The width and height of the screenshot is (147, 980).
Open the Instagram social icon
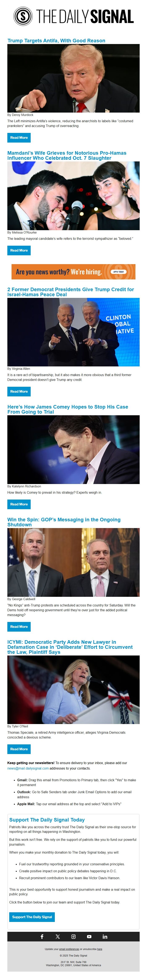pos(73,937)
